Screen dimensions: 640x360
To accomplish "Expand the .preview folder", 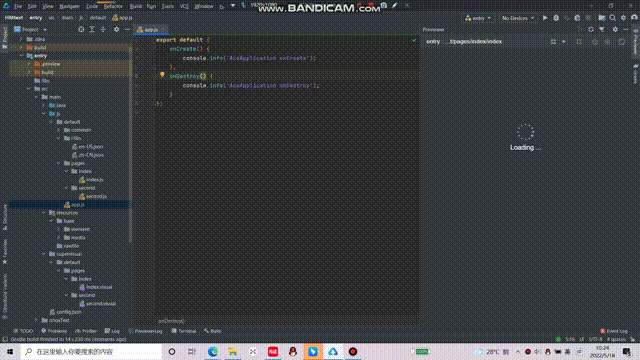I will click(29, 64).
